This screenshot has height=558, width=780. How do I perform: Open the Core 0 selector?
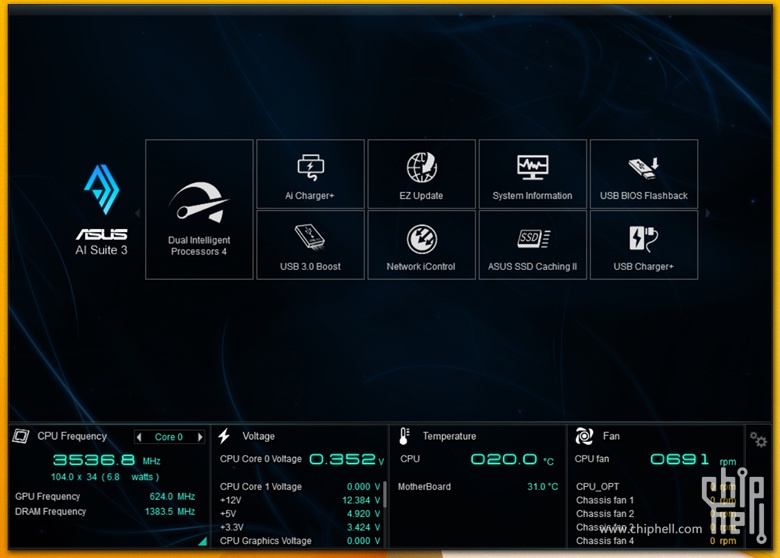(x=169, y=437)
